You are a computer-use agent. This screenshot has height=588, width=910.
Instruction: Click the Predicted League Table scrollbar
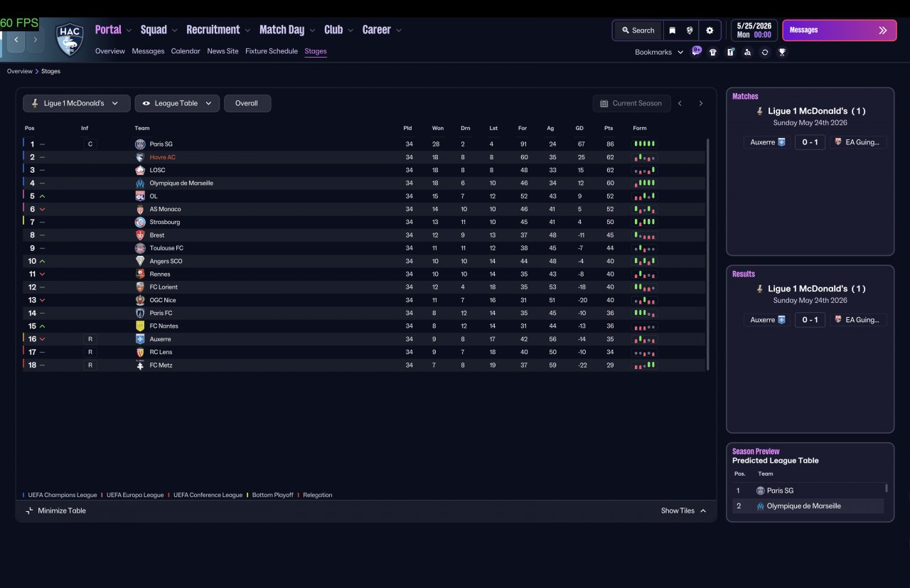coord(886,488)
